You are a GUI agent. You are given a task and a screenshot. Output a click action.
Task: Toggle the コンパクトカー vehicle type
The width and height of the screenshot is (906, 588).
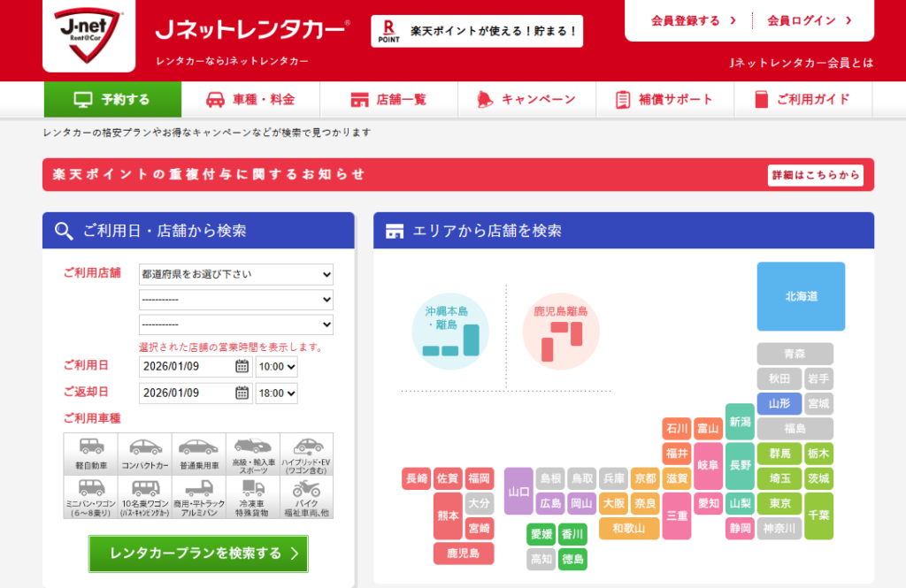(x=144, y=453)
